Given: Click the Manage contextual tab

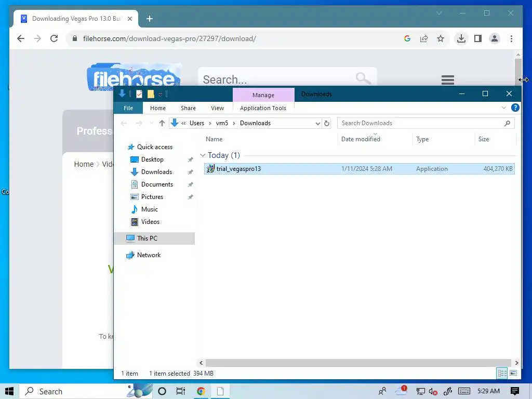Looking at the screenshot, I should click(263, 95).
